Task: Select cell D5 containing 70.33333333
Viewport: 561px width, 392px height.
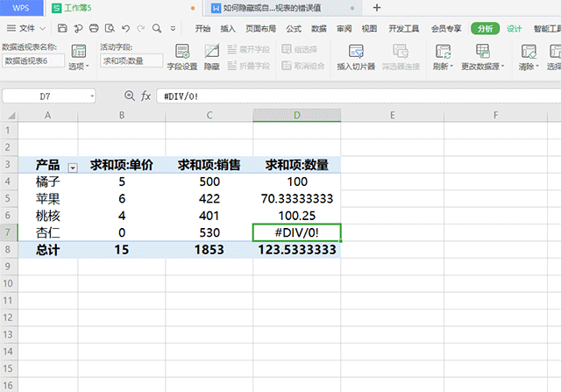Action: [x=297, y=198]
